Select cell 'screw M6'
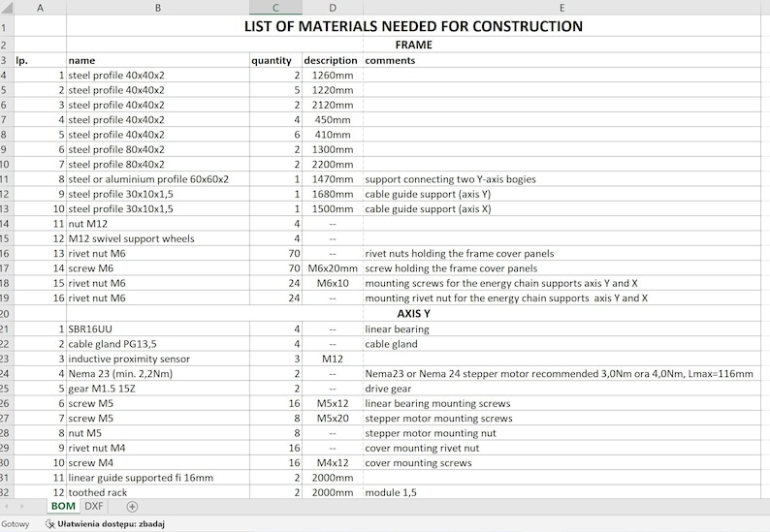Viewport: 770px width, 532px height. [x=158, y=268]
